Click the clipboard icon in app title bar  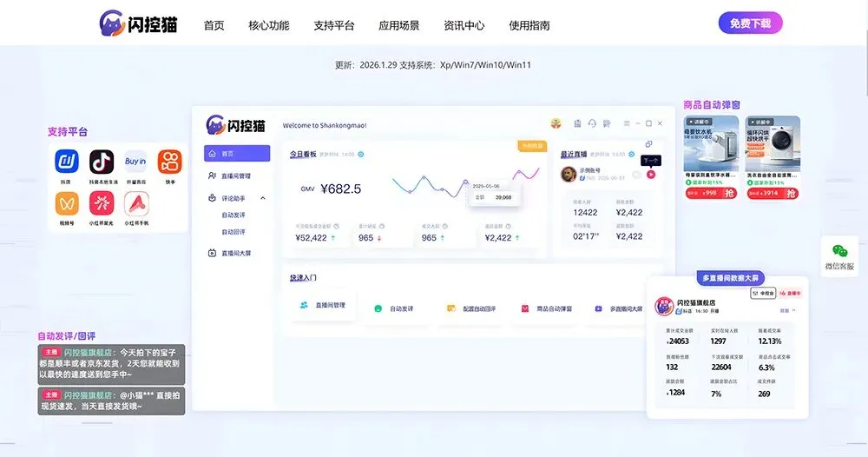pos(577,123)
